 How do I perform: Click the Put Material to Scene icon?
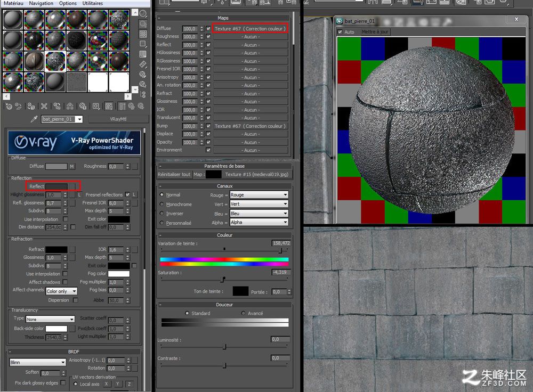coord(18,107)
